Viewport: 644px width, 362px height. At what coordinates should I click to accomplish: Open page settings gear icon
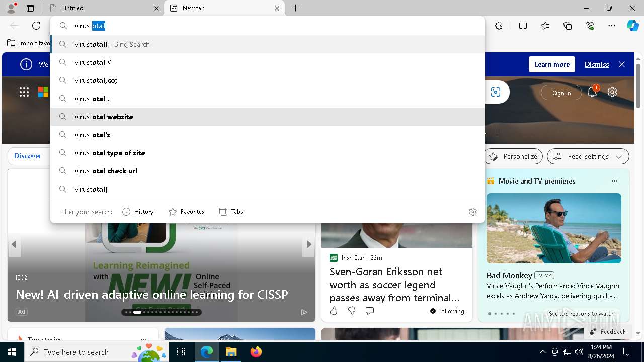[612, 92]
